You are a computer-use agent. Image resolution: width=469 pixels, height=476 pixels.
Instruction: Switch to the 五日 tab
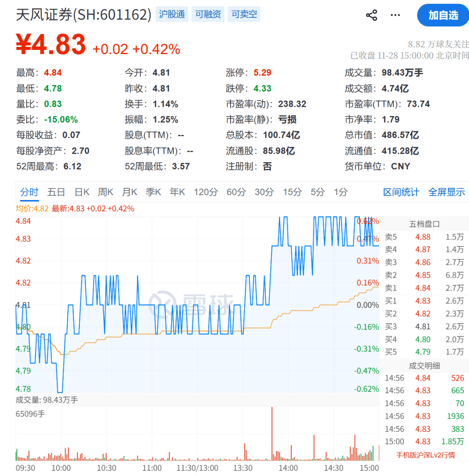(x=56, y=192)
